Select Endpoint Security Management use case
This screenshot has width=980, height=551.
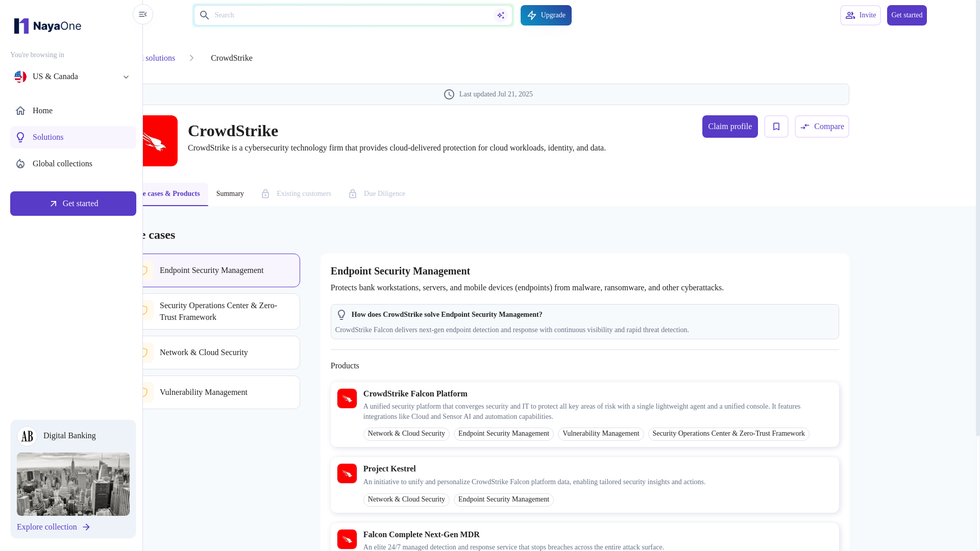point(221,270)
